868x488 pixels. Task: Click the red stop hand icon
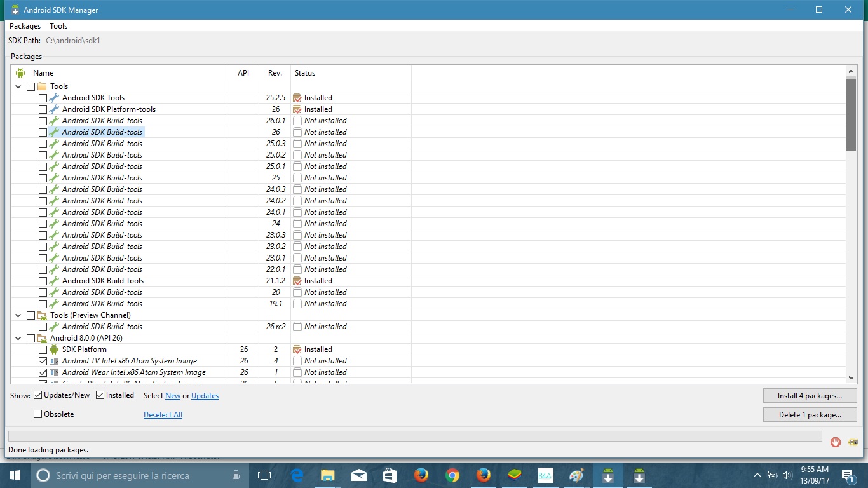click(x=836, y=442)
